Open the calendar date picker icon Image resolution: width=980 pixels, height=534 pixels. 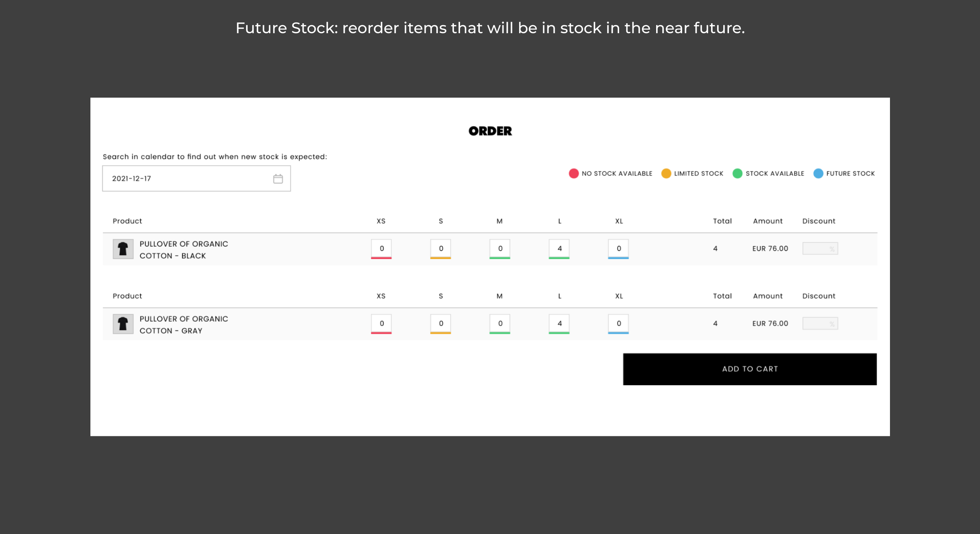[x=278, y=179]
